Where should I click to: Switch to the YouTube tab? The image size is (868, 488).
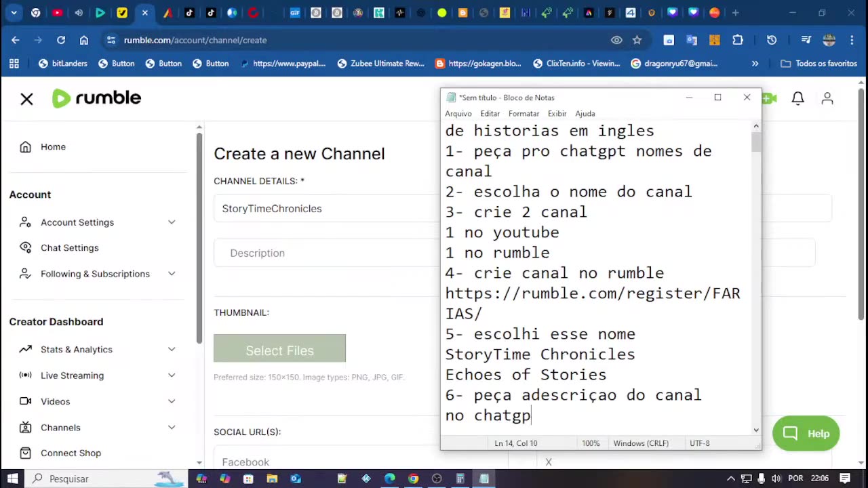click(x=57, y=12)
